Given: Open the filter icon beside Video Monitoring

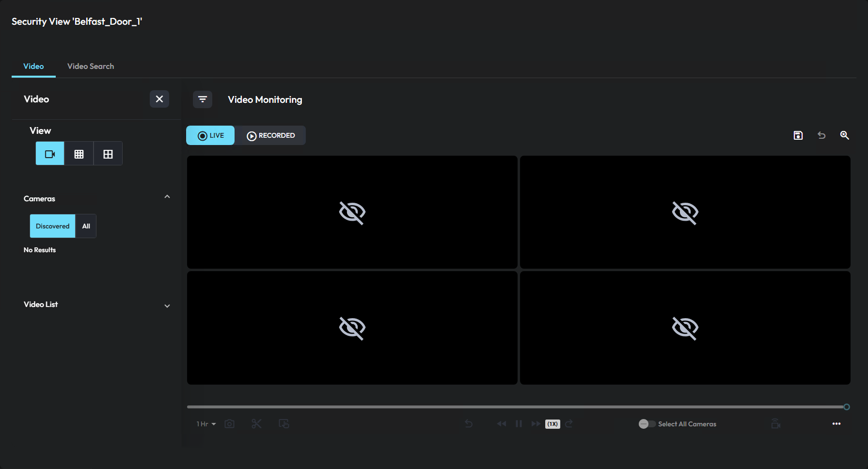Looking at the screenshot, I should tap(203, 99).
